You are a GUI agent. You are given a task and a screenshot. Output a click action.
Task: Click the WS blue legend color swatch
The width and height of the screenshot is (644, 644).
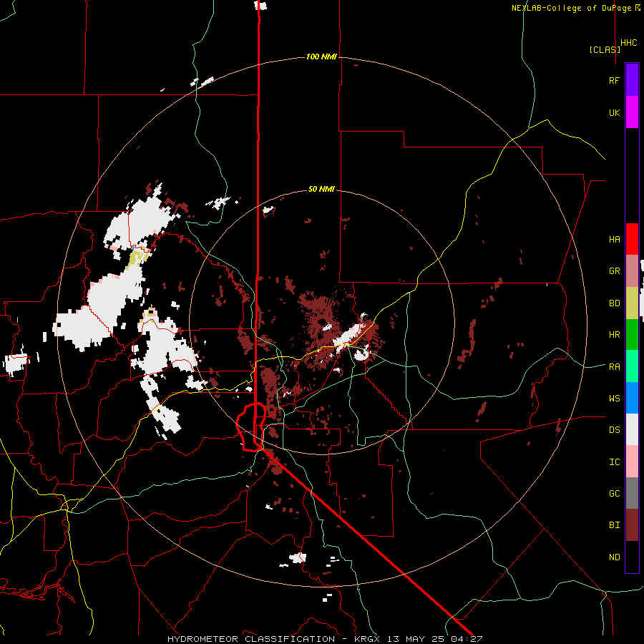click(x=632, y=398)
